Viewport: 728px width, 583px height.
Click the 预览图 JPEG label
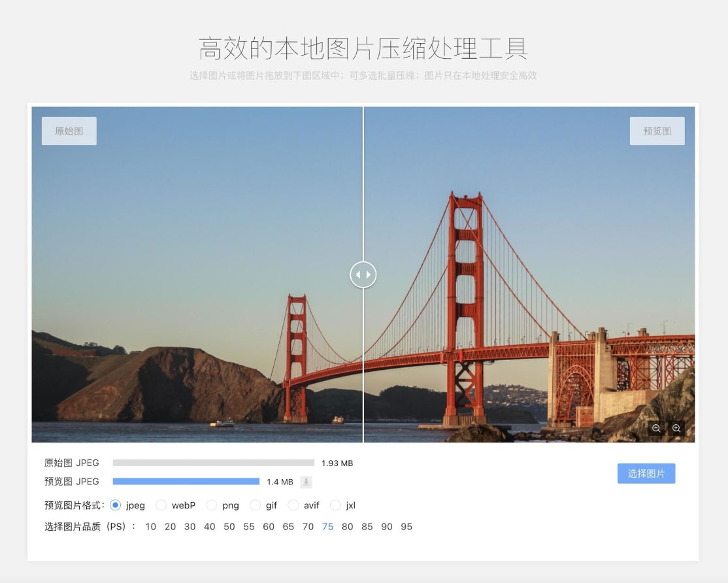pyautogui.click(x=71, y=481)
